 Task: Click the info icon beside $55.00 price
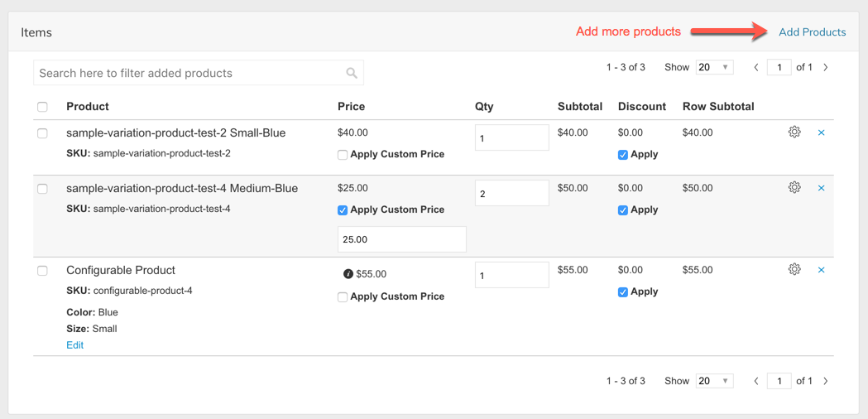click(x=348, y=274)
